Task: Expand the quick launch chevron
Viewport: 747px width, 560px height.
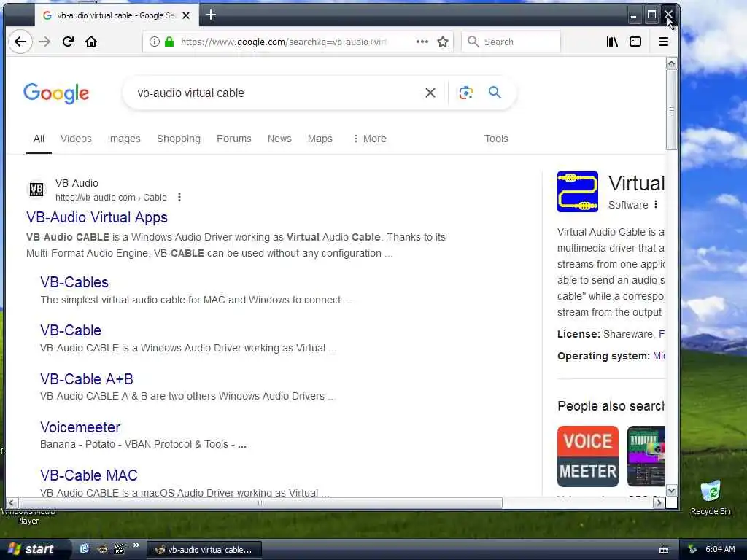Action: point(136,545)
